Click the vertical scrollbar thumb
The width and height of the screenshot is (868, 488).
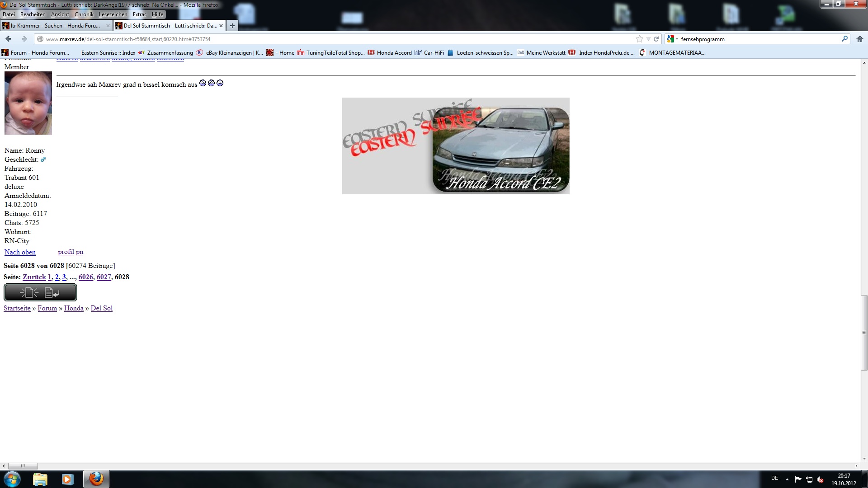pos(864,332)
